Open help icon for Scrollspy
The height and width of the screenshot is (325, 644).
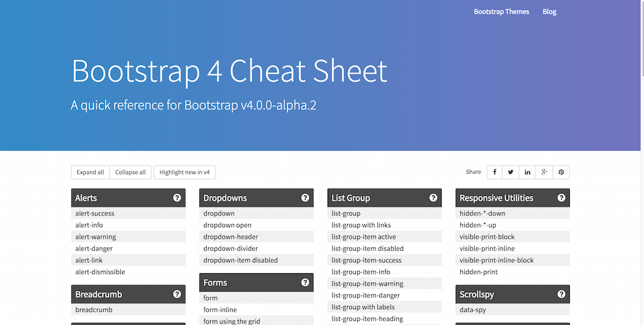point(562,294)
